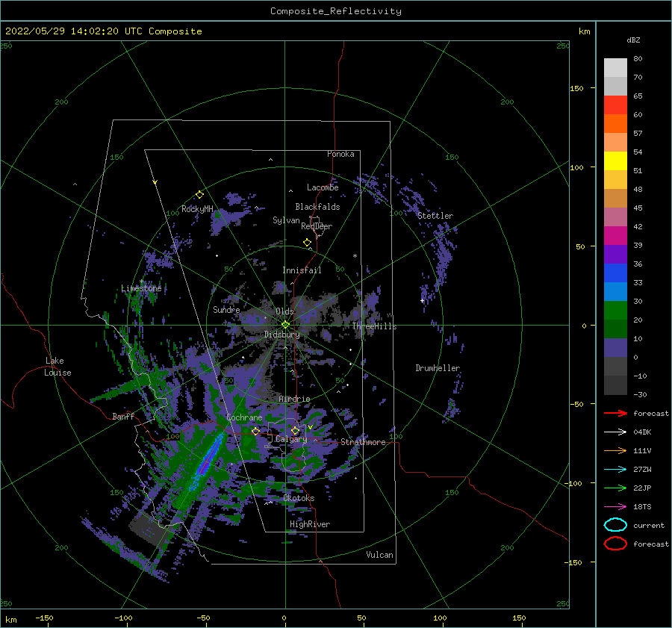The width and height of the screenshot is (672, 628).
Task: Select the light grey swatch between 80 and 70 dBZ
Action: [615, 68]
